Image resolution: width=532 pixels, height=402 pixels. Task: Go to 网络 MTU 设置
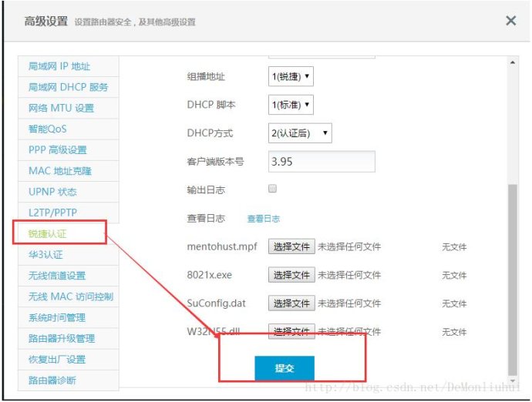tap(61, 108)
